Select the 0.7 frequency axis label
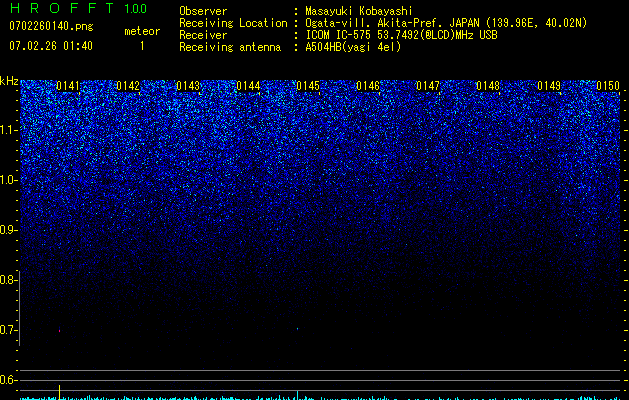629x400 pixels. (7, 330)
